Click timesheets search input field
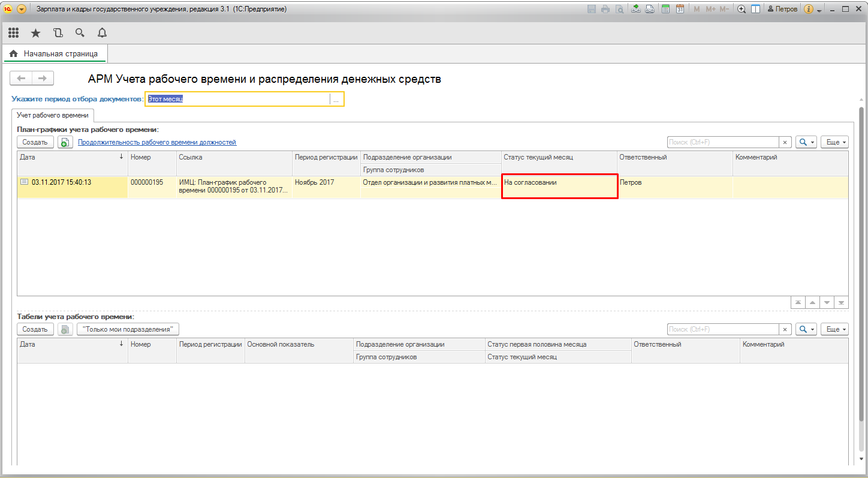This screenshot has width=868, height=478. (x=723, y=329)
